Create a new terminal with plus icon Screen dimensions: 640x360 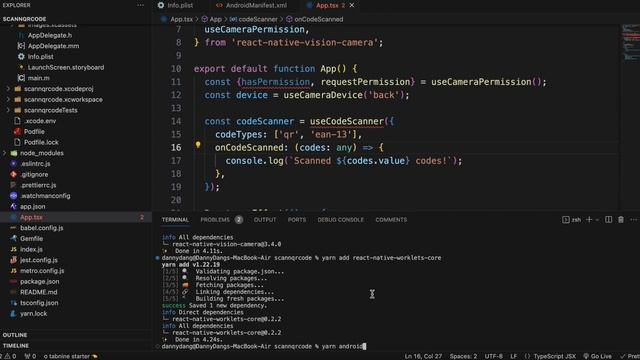[x=589, y=220]
